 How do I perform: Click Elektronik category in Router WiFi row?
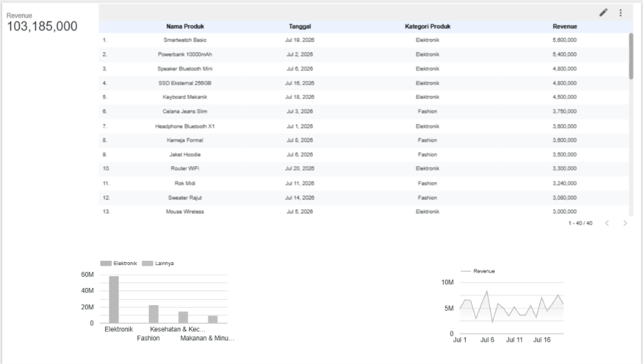point(427,168)
